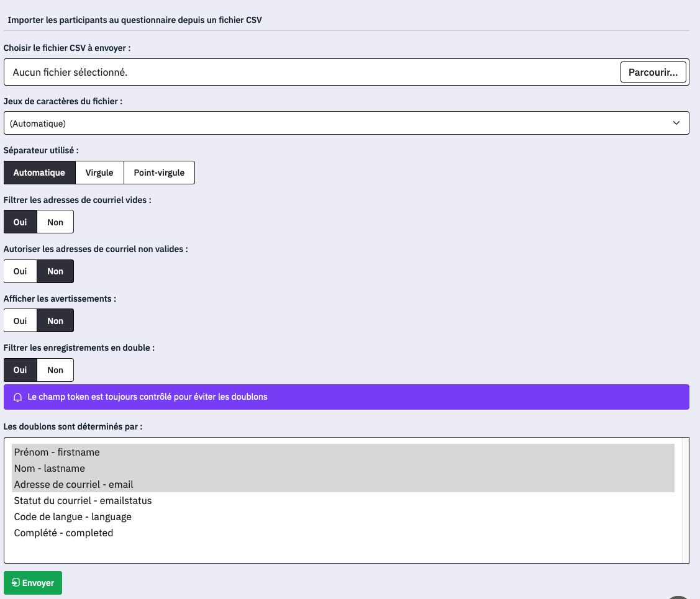This screenshot has height=599, width=700.
Task: Enable Oui for invalid email addresses
Action: (20, 271)
